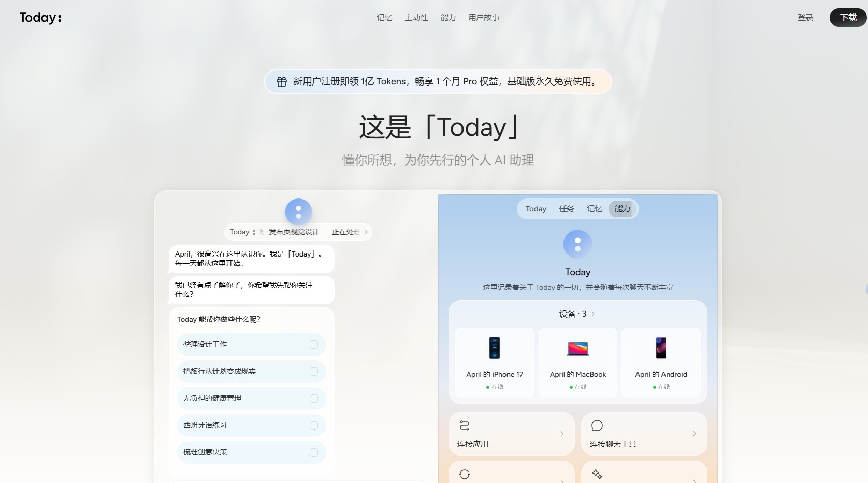This screenshot has height=483, width=868.
Task: Switch to the Today tab in the panel
Action: click(x=536, y=209)
